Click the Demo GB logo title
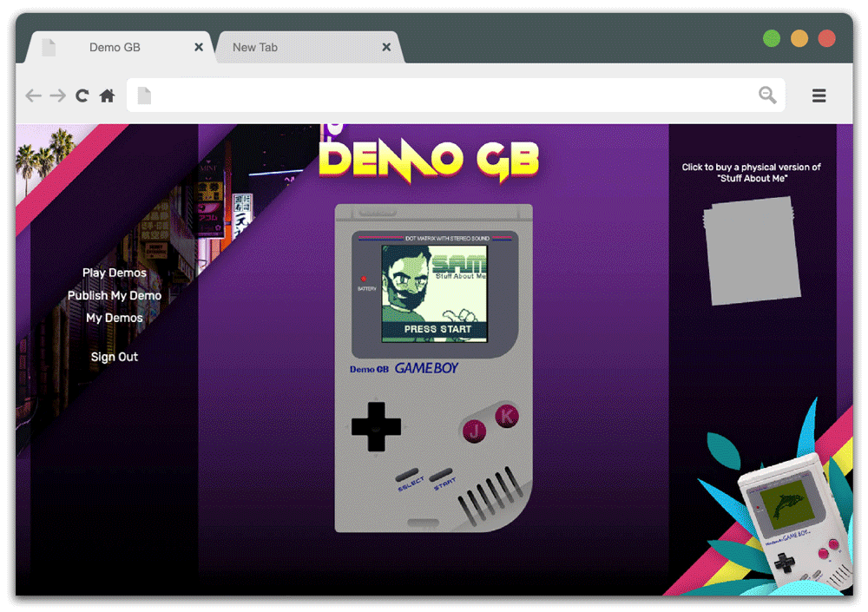 pos(429,161)
